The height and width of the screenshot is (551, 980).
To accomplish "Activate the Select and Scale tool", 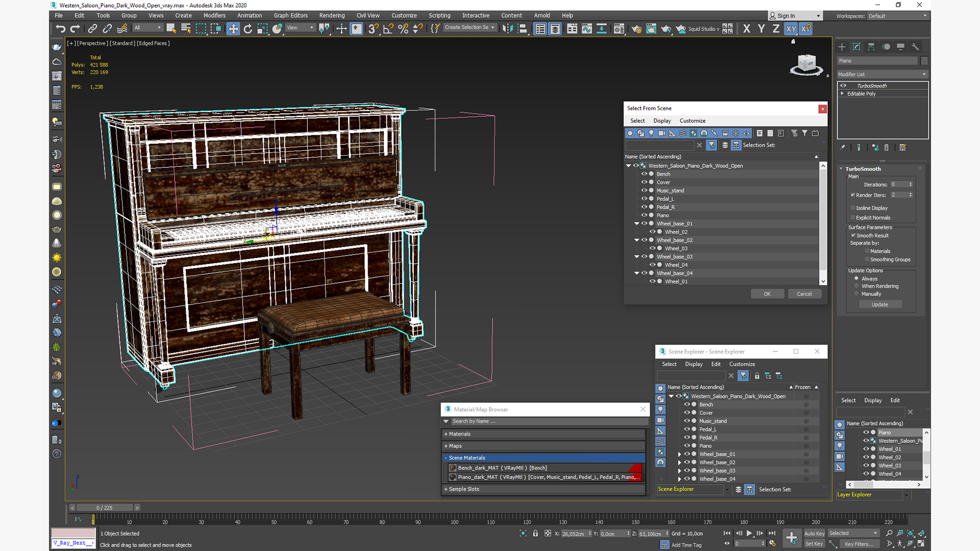I will pyautogui.click(x=262, y=29).
